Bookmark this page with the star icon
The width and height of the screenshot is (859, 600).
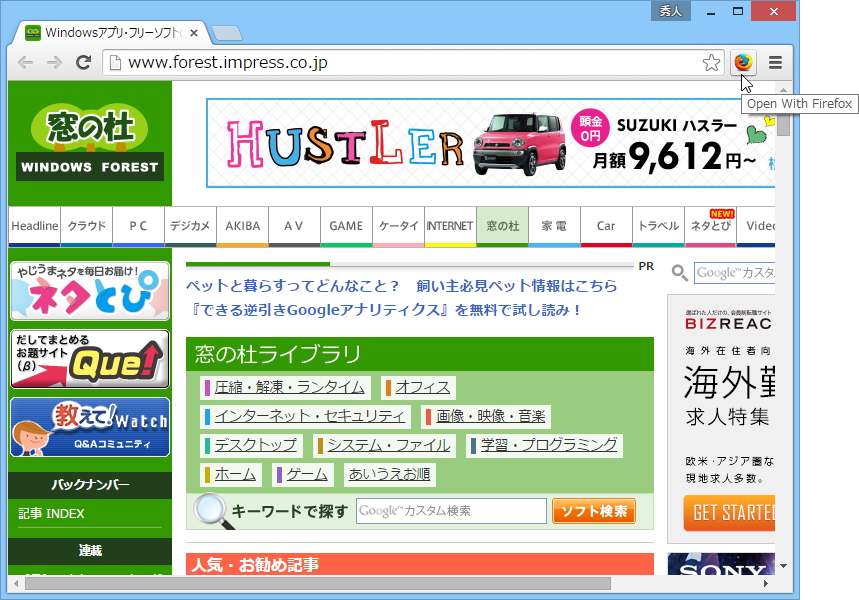click(711, 62)
